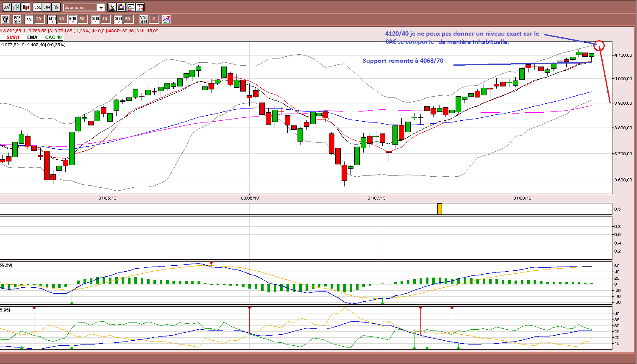
Task: Toggle the chart-with-volume view icon
Action: click(131, 7)
